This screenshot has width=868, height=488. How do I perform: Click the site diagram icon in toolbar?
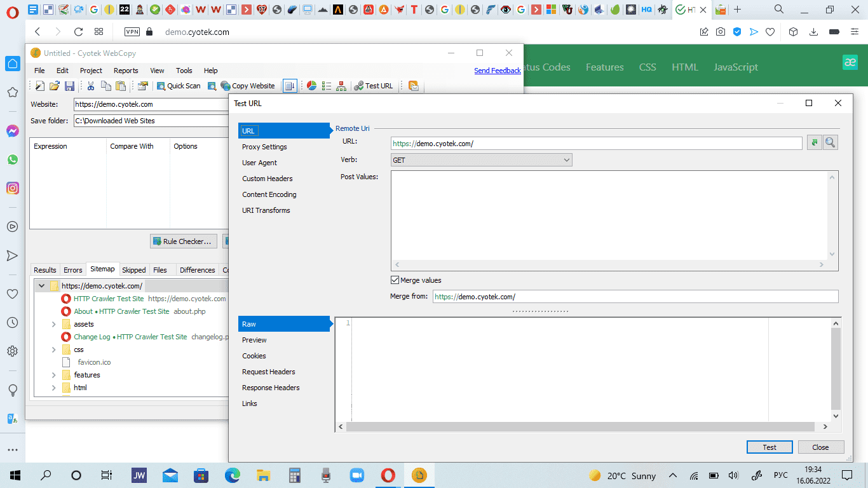click(341, 86)
